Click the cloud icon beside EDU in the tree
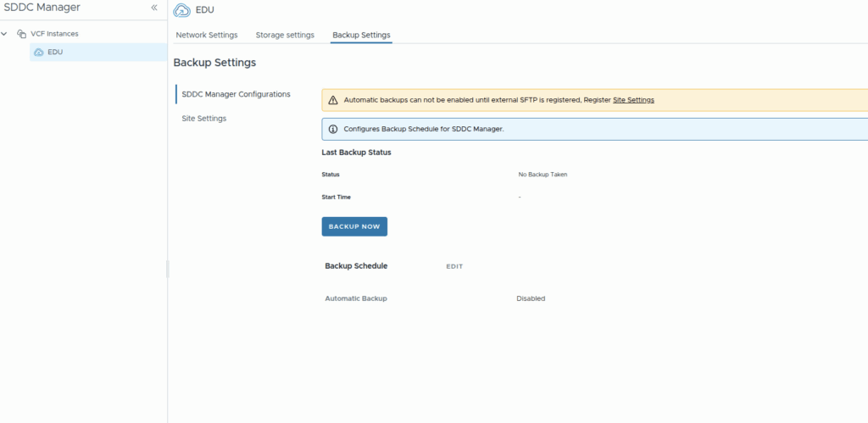Viewport: 868px width, 423px height. tap(38, 53)
